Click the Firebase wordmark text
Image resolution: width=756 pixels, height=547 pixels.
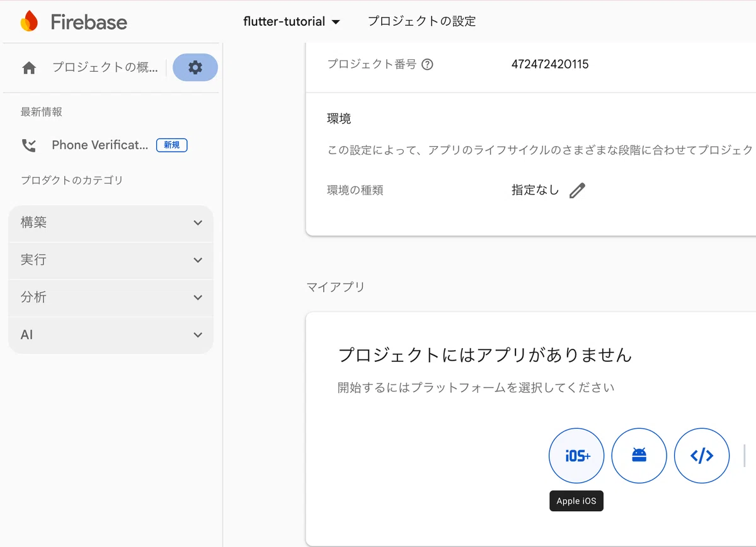89,22
